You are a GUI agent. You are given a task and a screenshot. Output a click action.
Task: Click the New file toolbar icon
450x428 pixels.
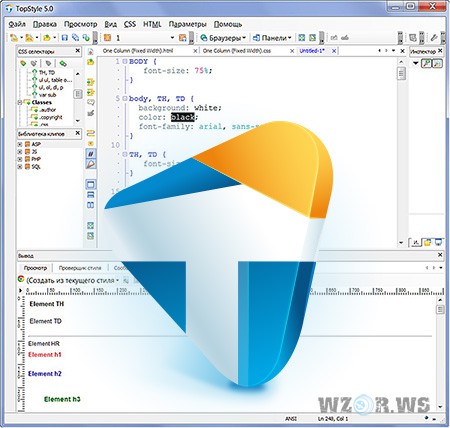click(x=13, y=38)
